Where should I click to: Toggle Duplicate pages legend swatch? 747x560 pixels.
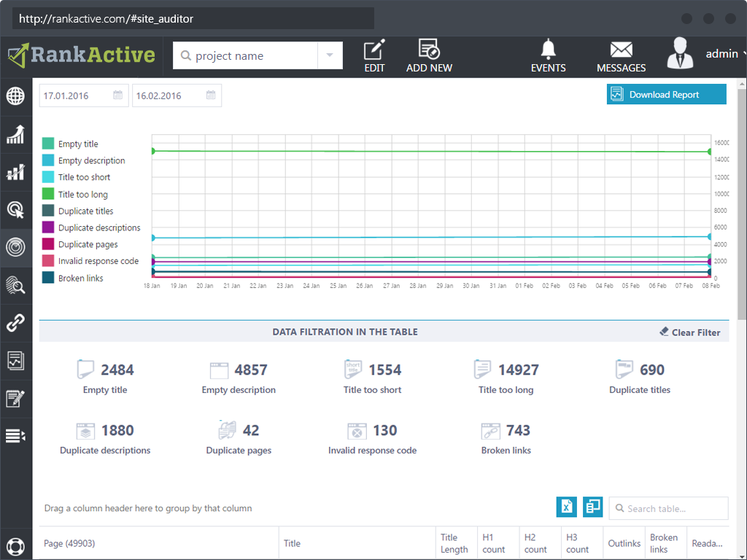pos(48,244)
